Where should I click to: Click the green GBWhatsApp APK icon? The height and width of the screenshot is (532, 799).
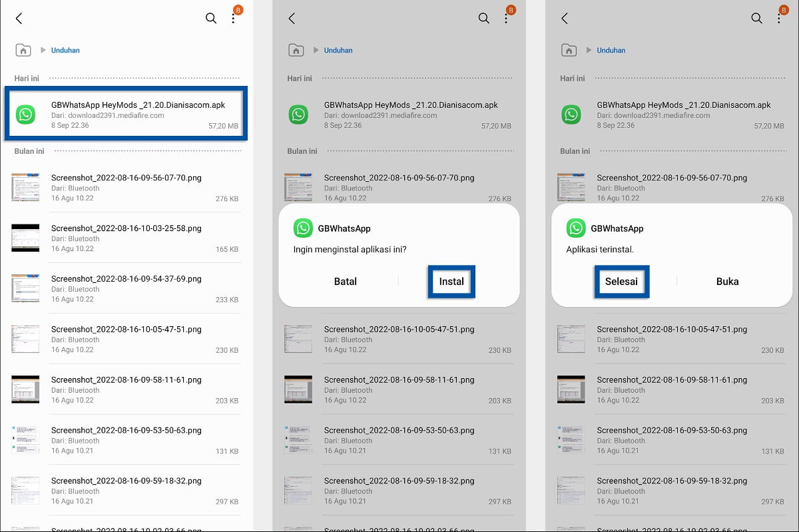25,114
